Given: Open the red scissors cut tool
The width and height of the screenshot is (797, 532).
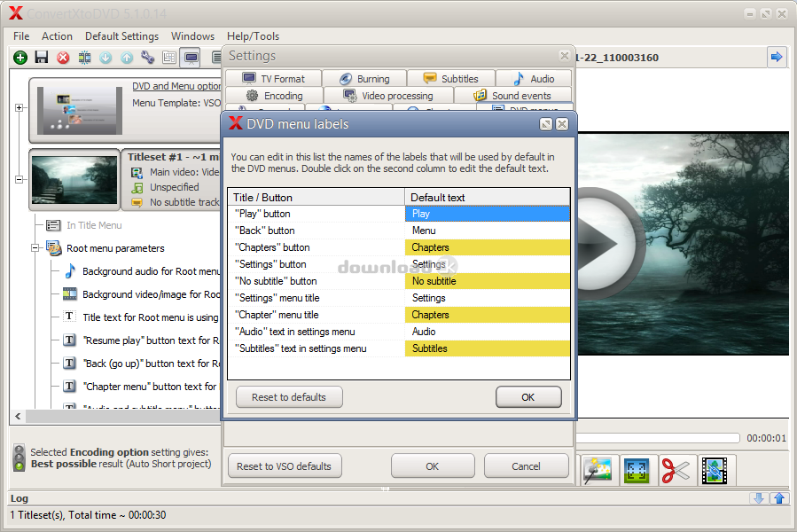Looking at the screenshot, I should pos(676,470).
